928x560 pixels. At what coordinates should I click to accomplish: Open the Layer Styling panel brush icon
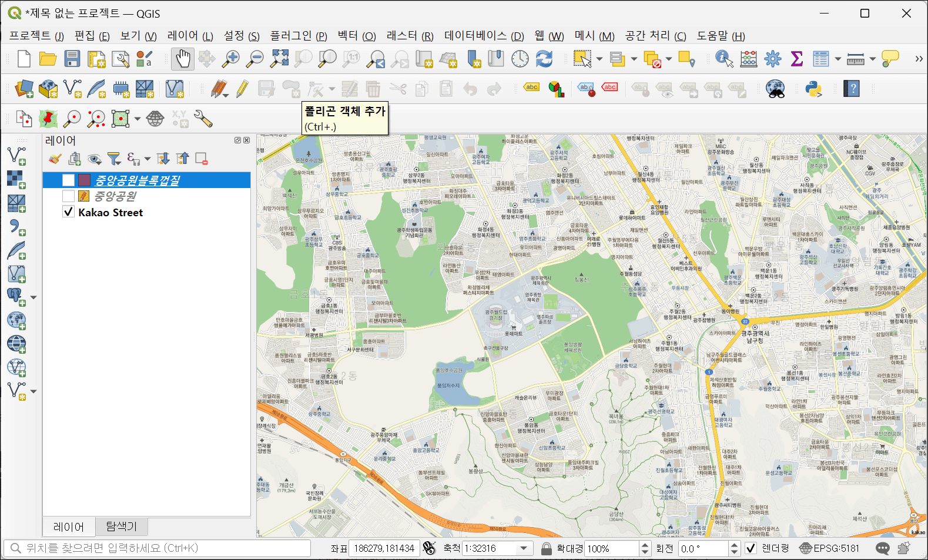(x=55, y=159)
